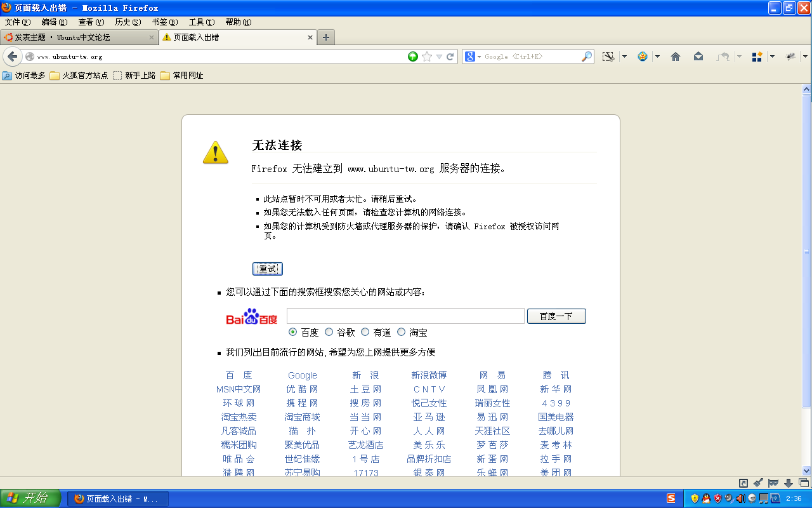Open the 工具 menu

201,22
